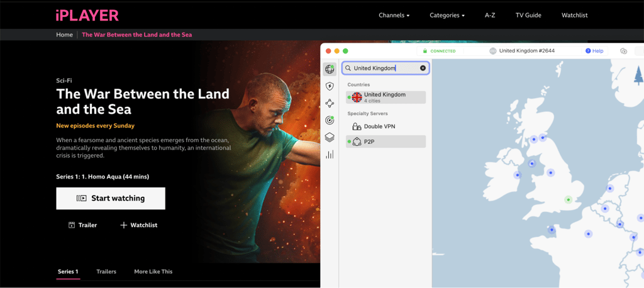This screenshot has width=644, height=288.
Task: Click the Series 1: 1. Homo Aqua text
Action: [103, 177]
